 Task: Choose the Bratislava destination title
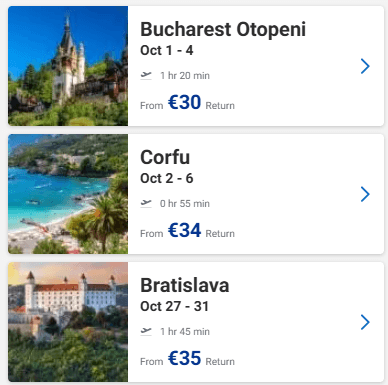[x=185, y=285]
